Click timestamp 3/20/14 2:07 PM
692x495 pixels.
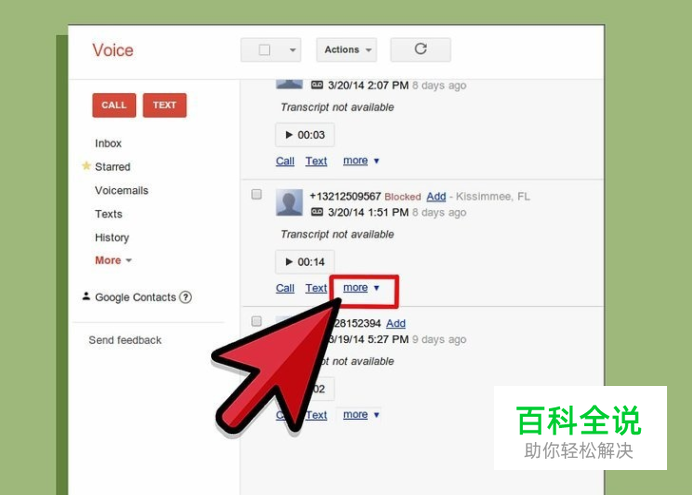(368, 85)
